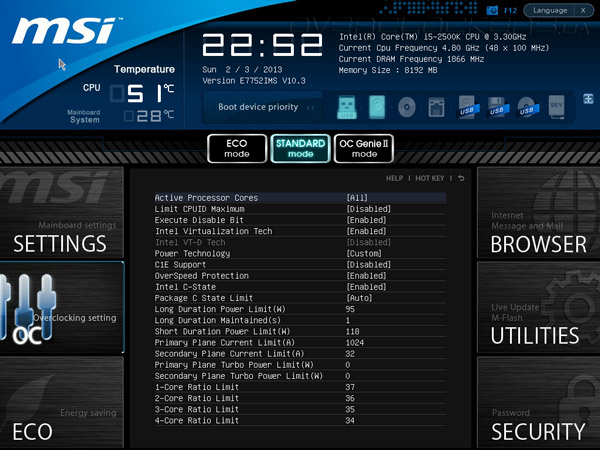Click the Current DRAM Frequency 1866 MHz text
This screenshot has height=450, width=600.
(x=411, y=59)
